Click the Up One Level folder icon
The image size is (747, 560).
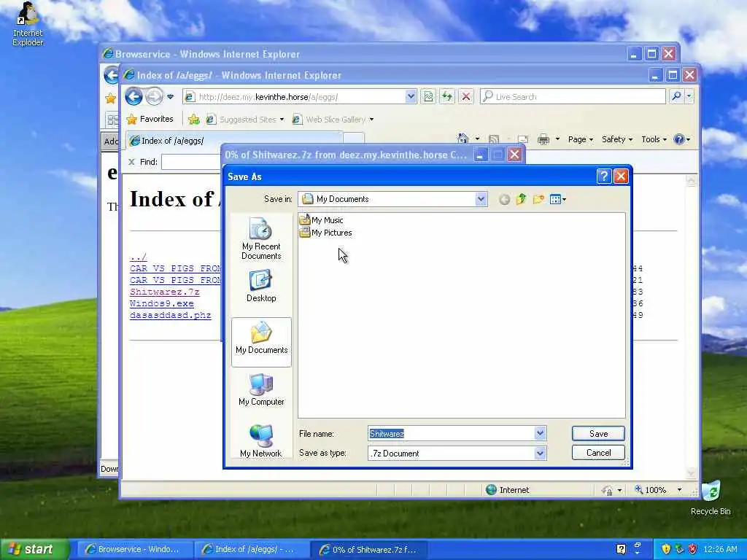click(521, 199)
